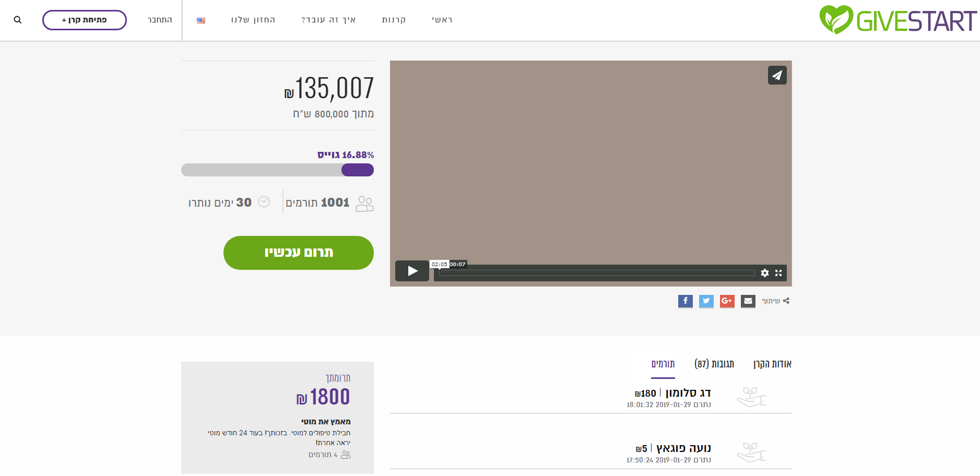This screenshot has width=980, height=476.
Task: Go to the ראשי home menu item
Action: pos(442,20)
